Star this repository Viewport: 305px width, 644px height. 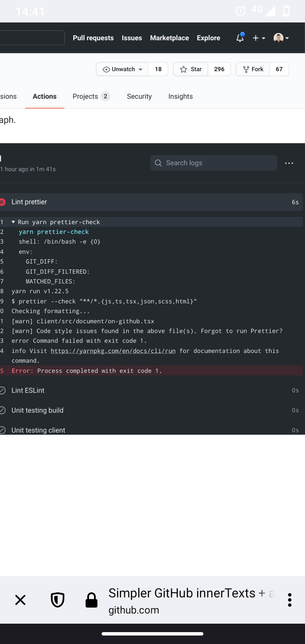tap(190, 69)
